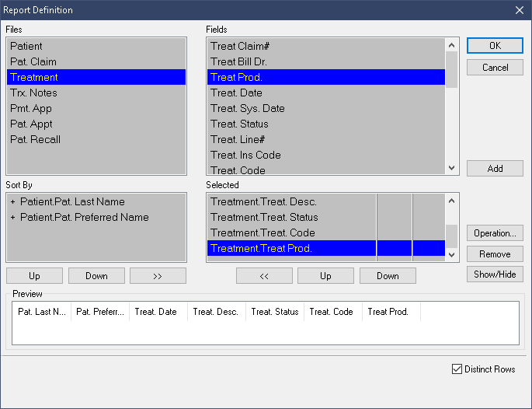Expand Patient.Pat. Preferred Name sort entry
The width and height of the screenshot is (532, 409).
pyautogui.click(x=13, y=218)
